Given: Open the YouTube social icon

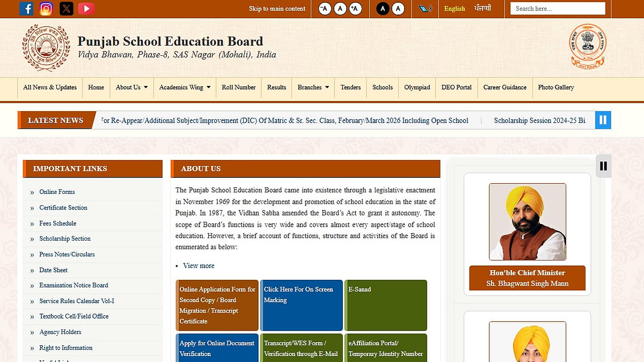Looking at the screenshot, I should point(86,9).
